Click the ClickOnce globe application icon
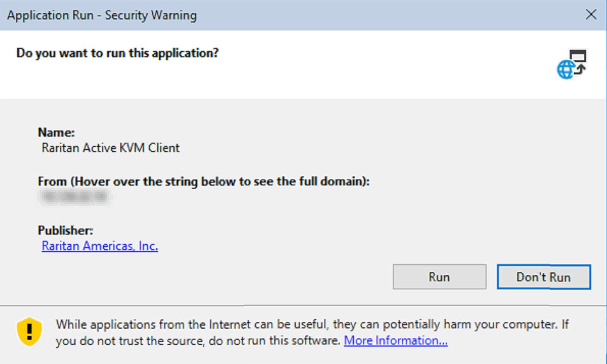 [571, 64]
